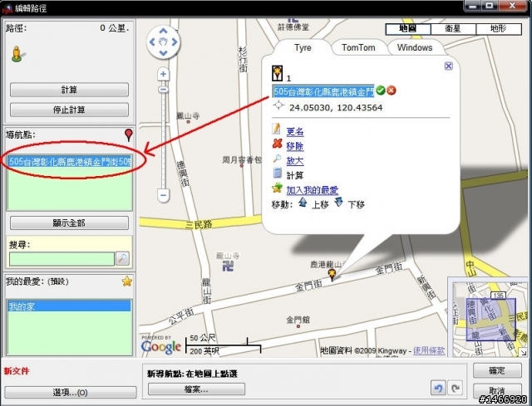Click the calculator icon next to 計算
Screen dimensions: 532x406
point(277,174)
